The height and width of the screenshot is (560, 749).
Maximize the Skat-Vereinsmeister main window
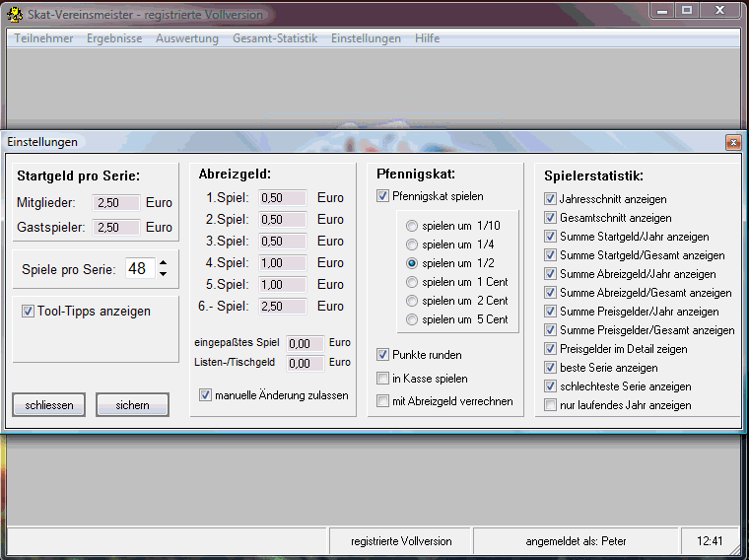coord(687,11)
